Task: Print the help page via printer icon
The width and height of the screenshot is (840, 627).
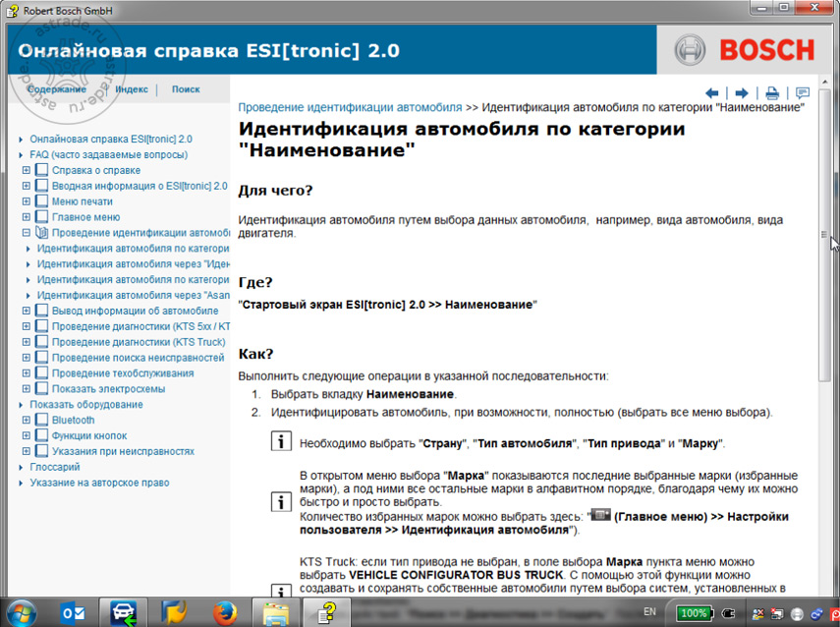Action: click(772, 93)
